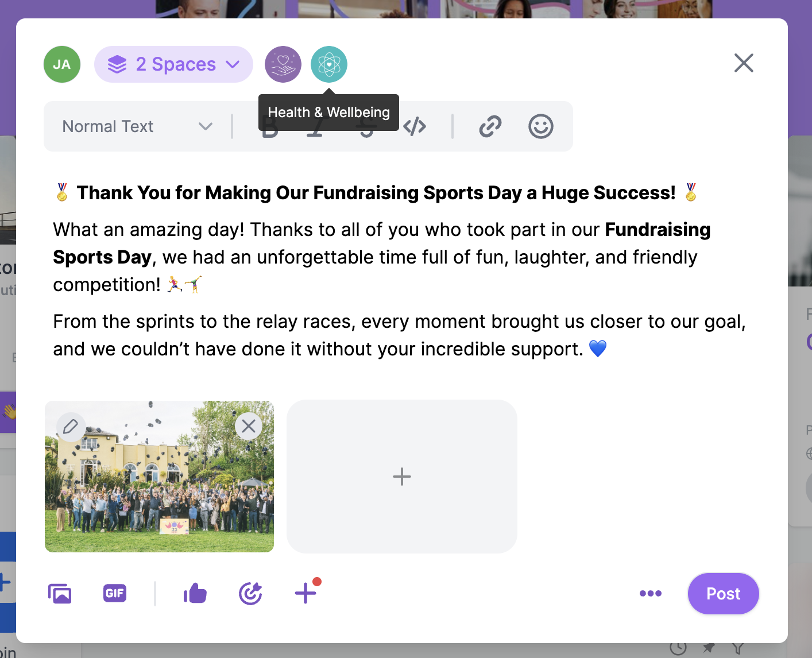Publish with the Post button
Screen dimensions: 812x658
point(724,594)
